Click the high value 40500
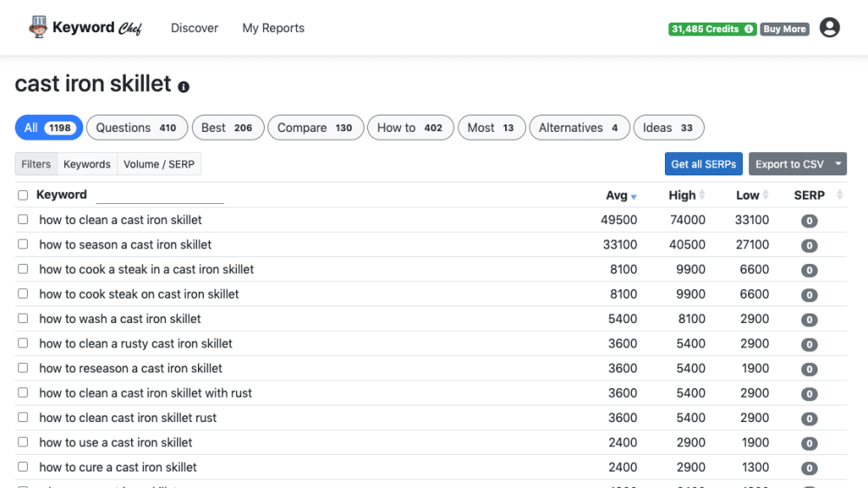The height and width of the screenshot is (488, 868). (x=687, y=244)
